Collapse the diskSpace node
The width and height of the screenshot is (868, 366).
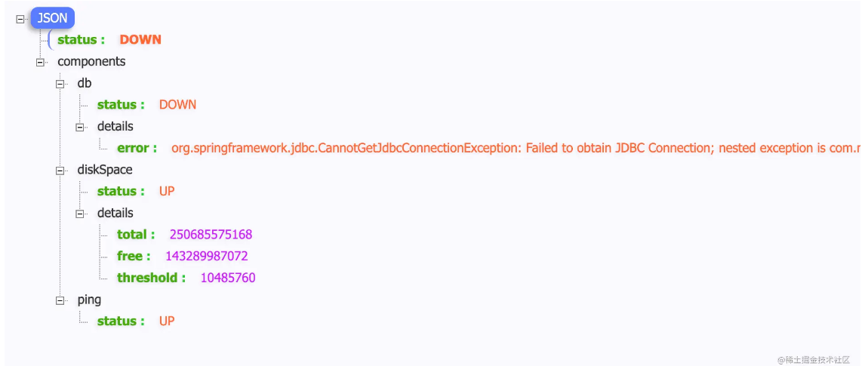(60, 170)
